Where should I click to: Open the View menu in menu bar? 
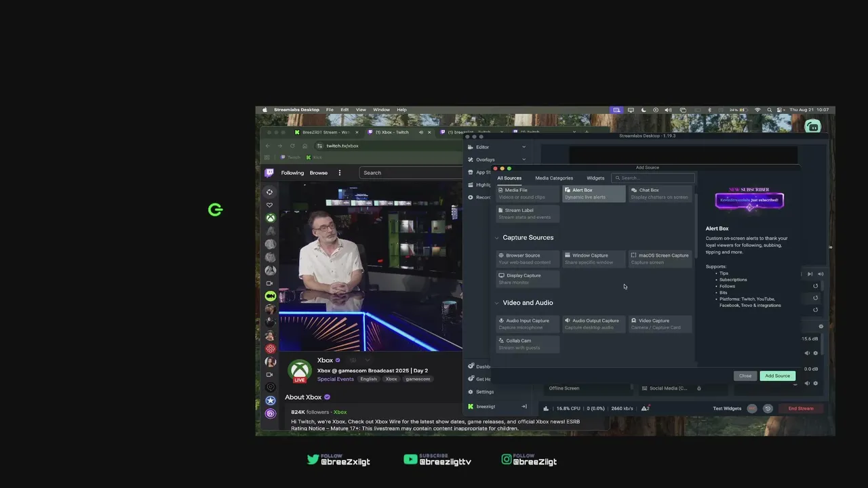[361, 110]
